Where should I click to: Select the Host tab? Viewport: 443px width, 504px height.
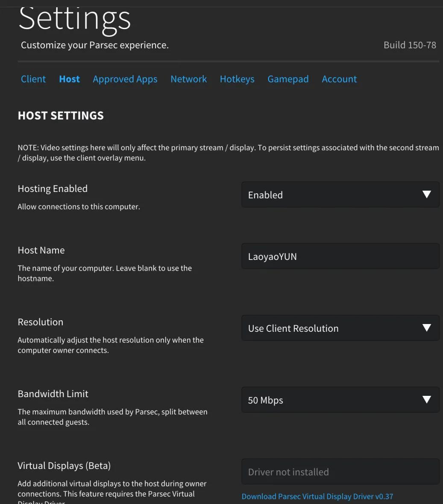tap(69, 79)
